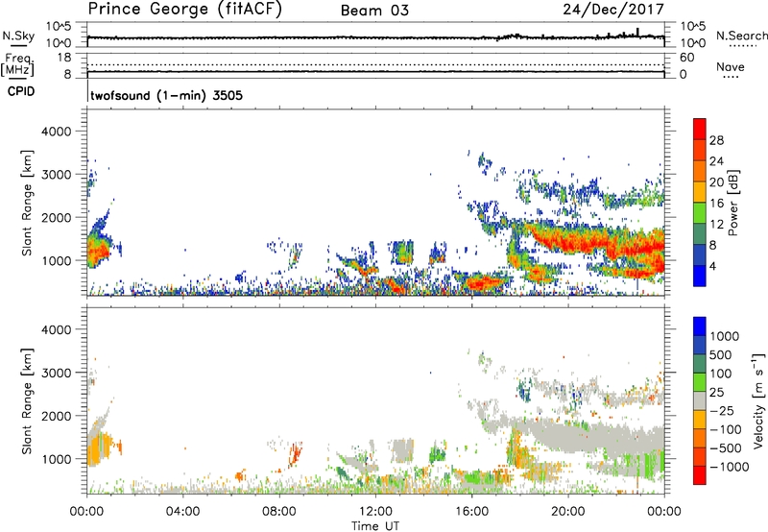Click the '100' value on Velocity colorbar
Screen dimensions: 768x532
(x=721, y=374)
